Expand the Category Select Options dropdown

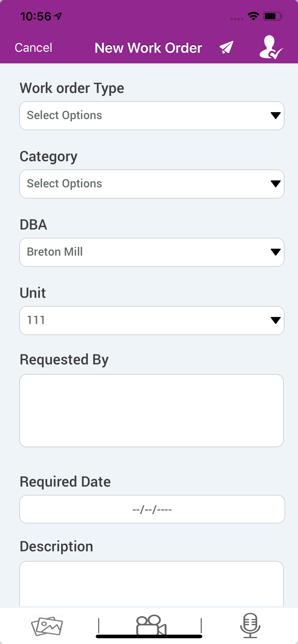[x=152, y=184]
